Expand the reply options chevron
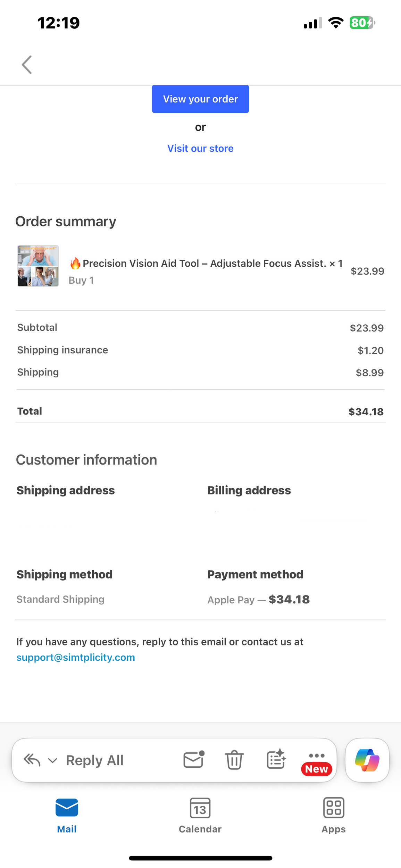Screen dimensions: 401x868 point(52,761)
